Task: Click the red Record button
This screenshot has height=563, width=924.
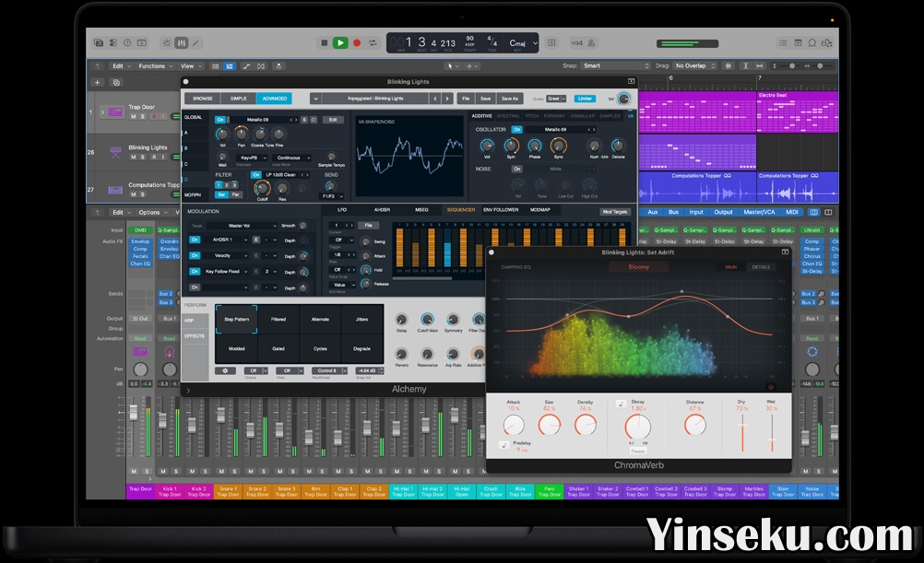Action: coord(357,42)
